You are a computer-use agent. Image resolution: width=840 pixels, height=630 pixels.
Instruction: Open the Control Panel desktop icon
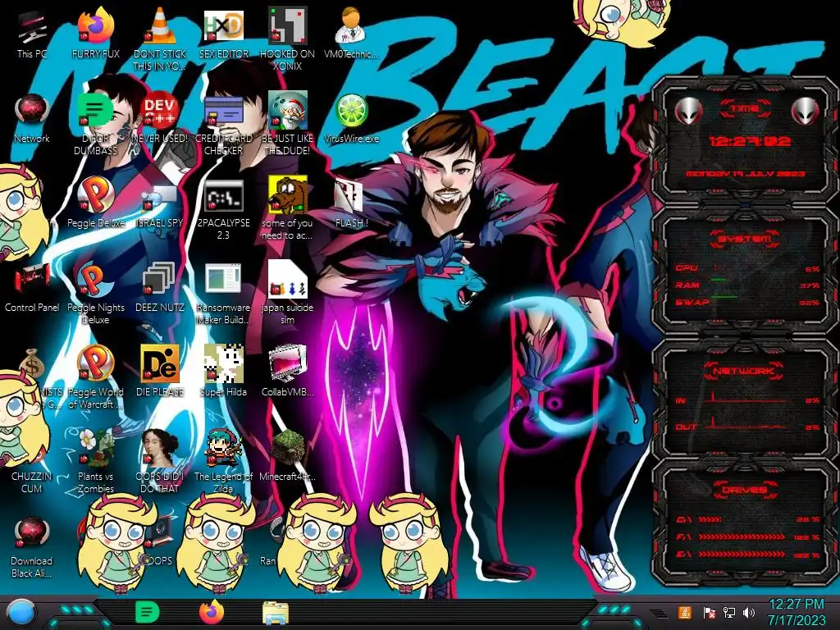coord(32,287)
